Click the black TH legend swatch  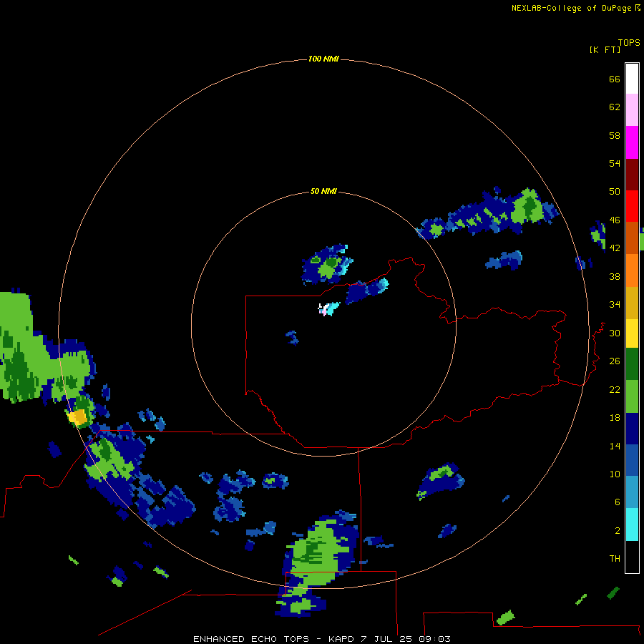632,557
